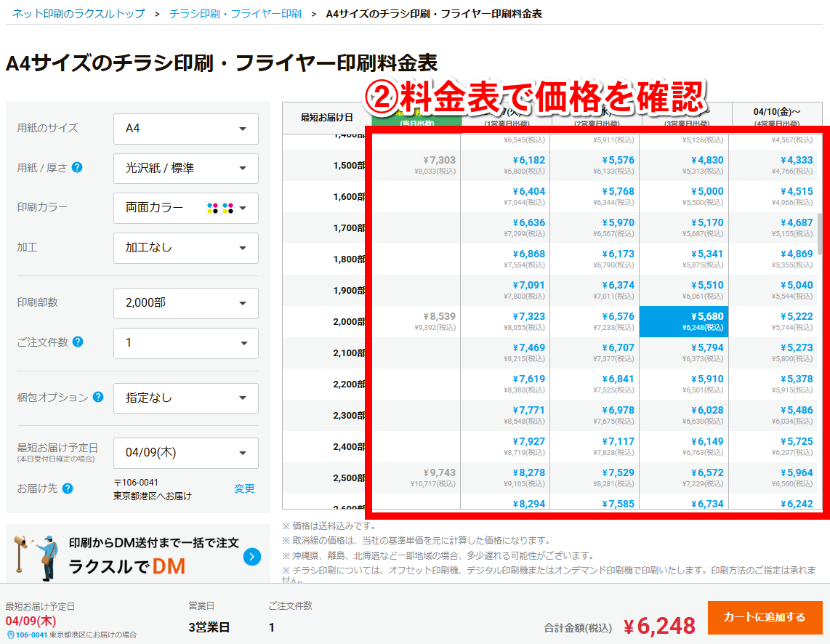
Task: Open the 指定なし packing option dropdown
Action: (x=185, y=398)
